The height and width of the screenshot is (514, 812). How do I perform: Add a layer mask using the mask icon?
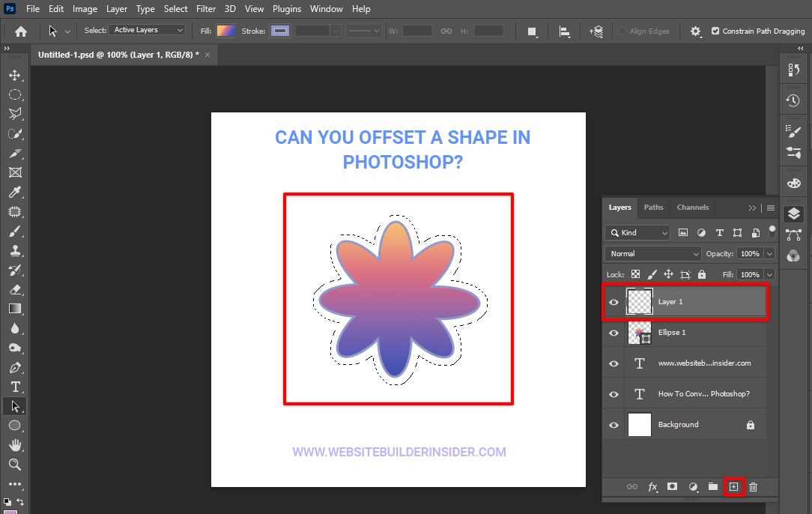click(x=673, y=487)
